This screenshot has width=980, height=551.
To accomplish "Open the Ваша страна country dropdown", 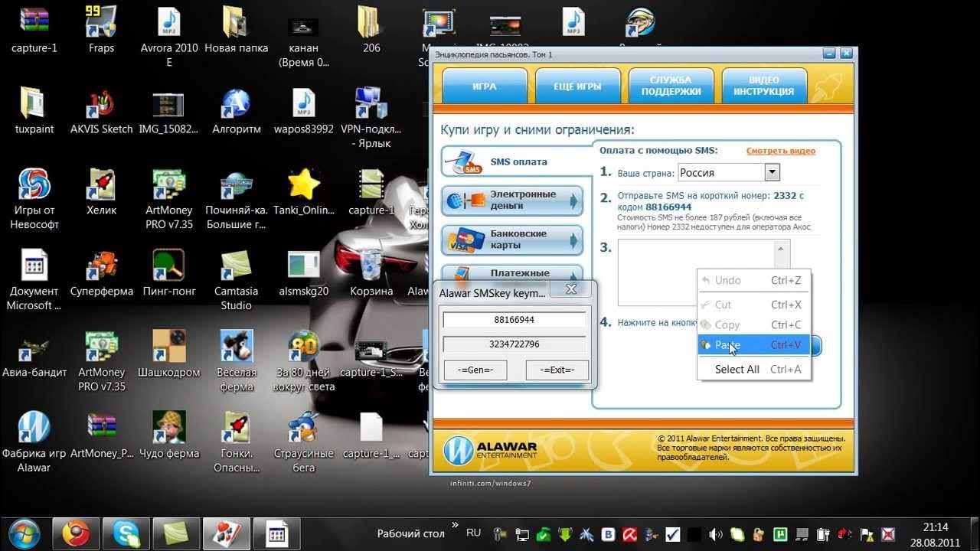I will tap(729, 173).
